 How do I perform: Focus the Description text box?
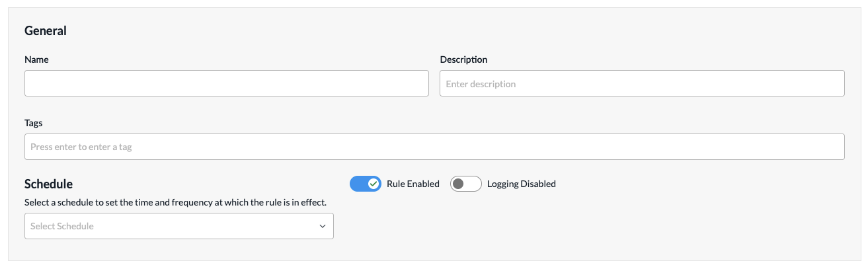click(641, 83)
